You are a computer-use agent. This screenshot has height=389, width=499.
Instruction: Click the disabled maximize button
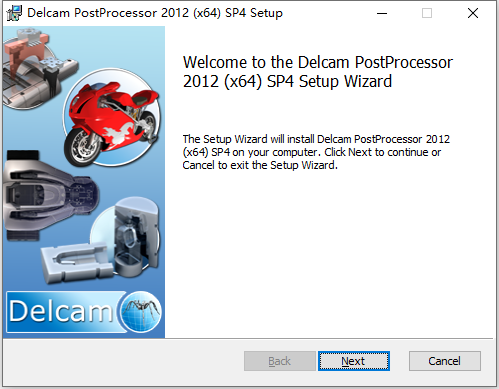[x=427, y=13]
